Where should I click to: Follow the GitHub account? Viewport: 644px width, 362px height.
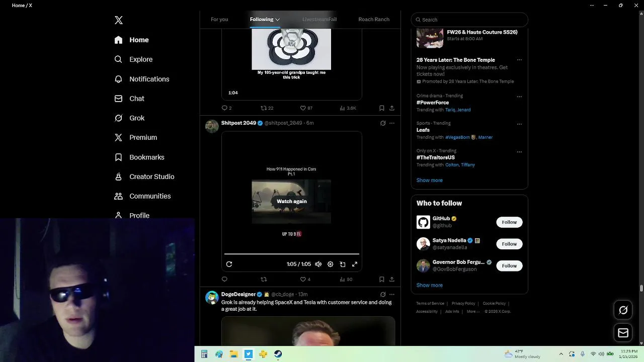click(509, 222)
